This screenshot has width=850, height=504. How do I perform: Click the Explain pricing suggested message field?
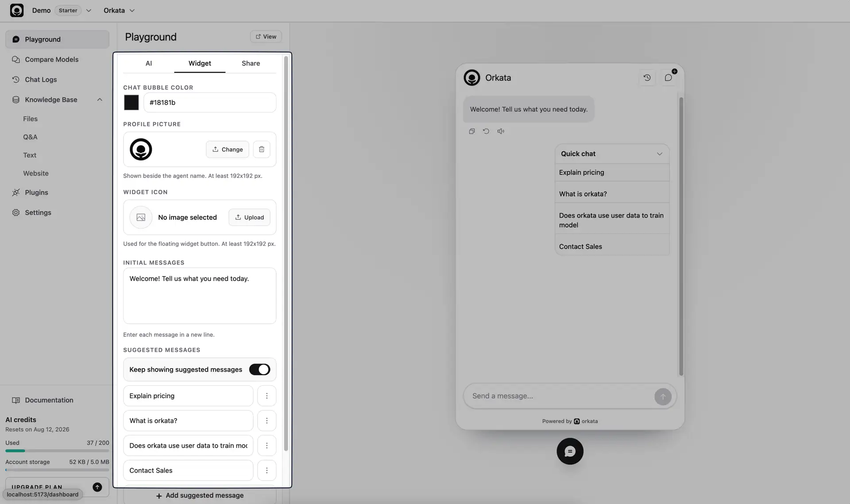click(188, 396)
